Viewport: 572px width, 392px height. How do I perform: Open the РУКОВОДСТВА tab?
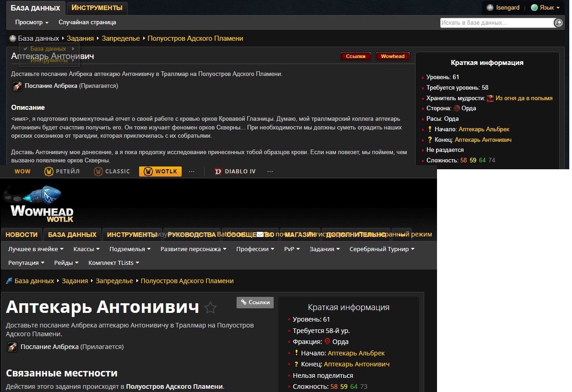tap(192, 235)
